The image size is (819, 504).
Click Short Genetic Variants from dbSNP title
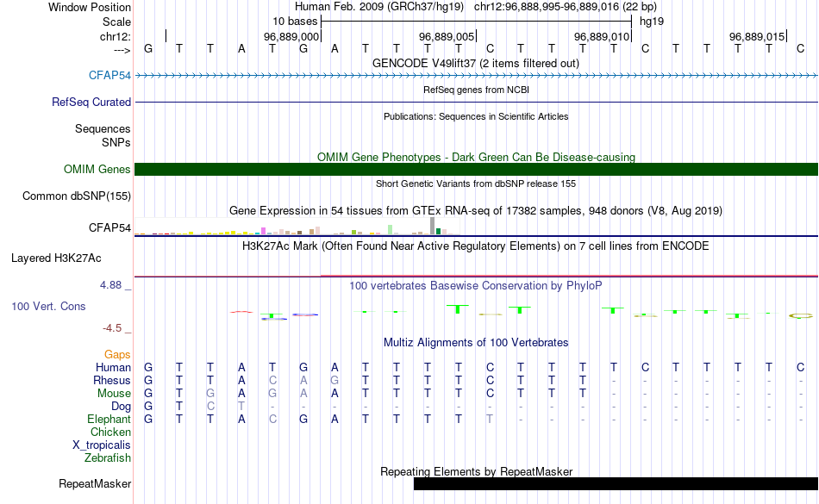476,184
